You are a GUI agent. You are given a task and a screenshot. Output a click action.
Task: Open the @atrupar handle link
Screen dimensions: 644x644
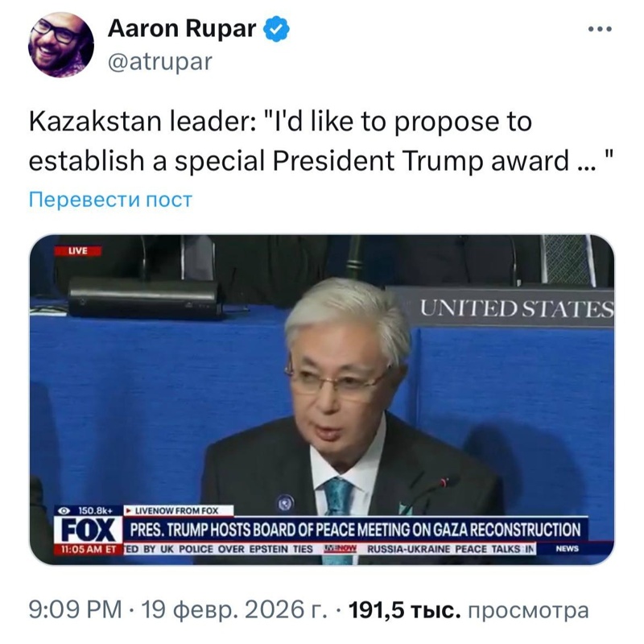click(x=160, y=62)
